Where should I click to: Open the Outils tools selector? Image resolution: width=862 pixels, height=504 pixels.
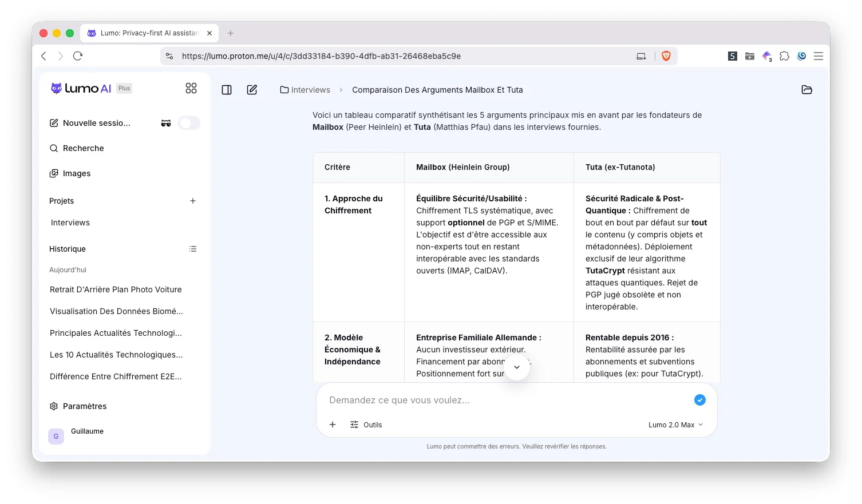tap(366, 424)
